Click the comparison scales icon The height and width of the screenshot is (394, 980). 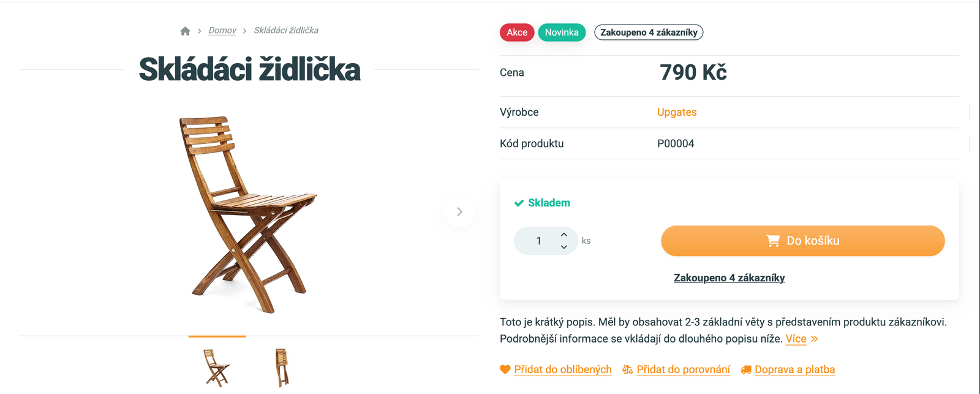coord(627,369)
